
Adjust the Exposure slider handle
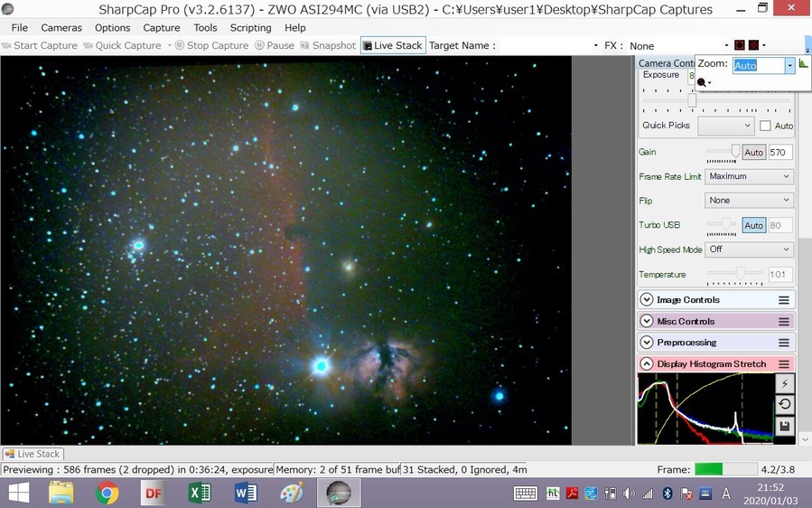(692, 100)
